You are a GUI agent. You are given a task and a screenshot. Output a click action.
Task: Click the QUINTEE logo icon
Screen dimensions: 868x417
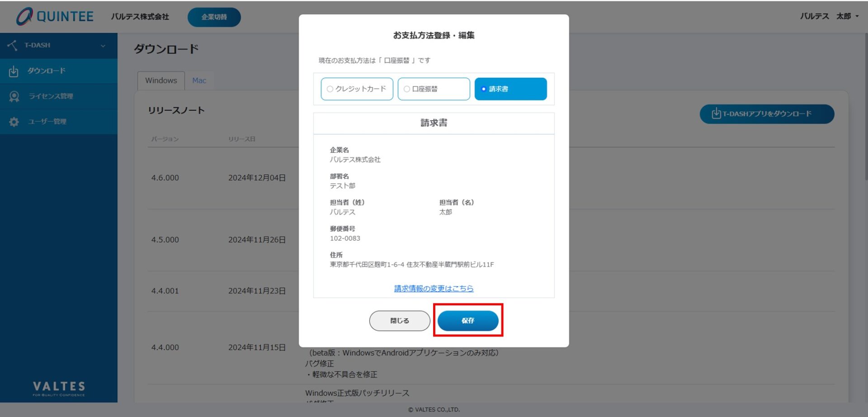pos(24,16)
